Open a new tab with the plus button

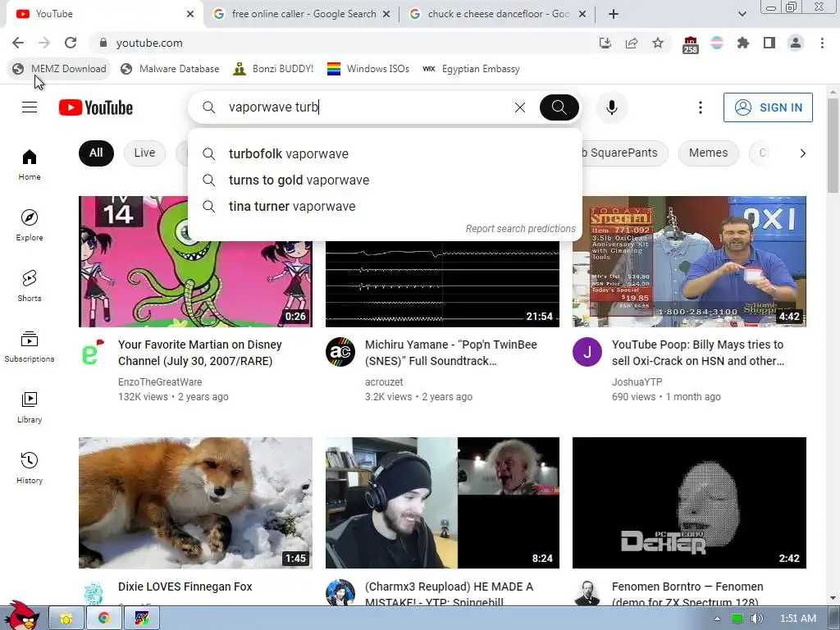click(614, 14)
